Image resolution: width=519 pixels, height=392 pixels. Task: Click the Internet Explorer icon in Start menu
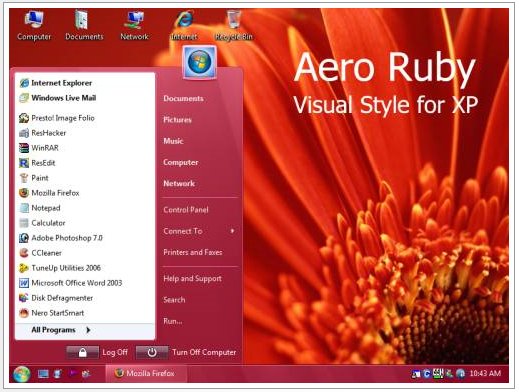[24, 83]
